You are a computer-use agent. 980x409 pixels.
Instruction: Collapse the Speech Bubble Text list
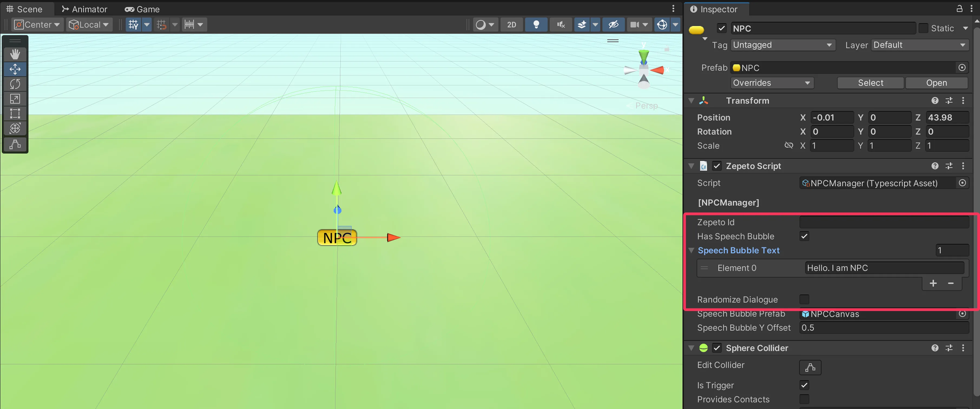[x=691, y=250]
